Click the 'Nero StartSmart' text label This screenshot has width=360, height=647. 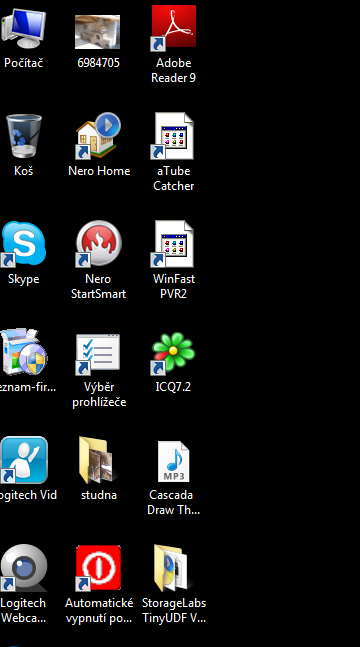click(98, 286)
